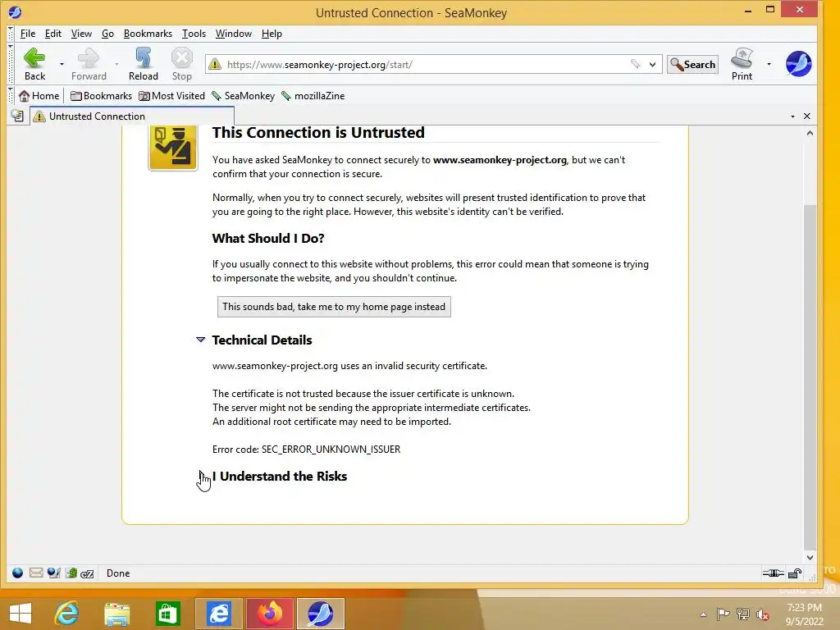The height and width of the screenshot is (630, 840).
Task: Open the Back history dropdown arrow
Action: pyautogui.click(x=62, y=64)
